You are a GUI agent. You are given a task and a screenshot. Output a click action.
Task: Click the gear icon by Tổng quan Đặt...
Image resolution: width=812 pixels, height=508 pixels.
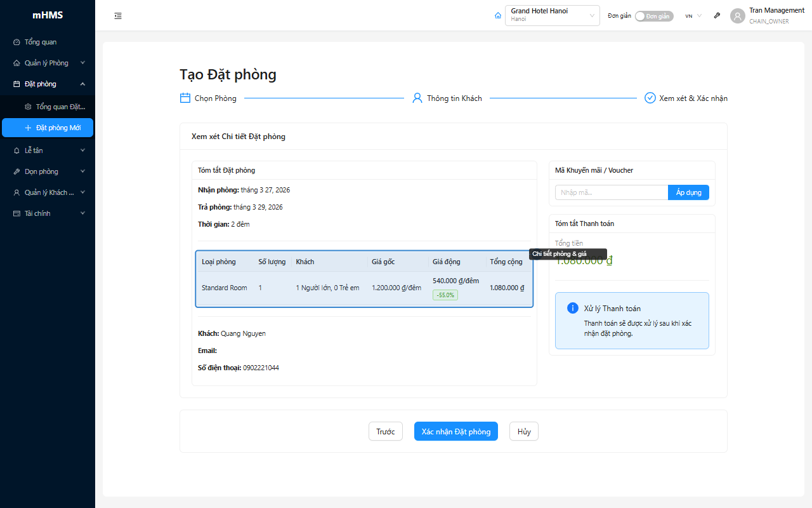[28, 107]
